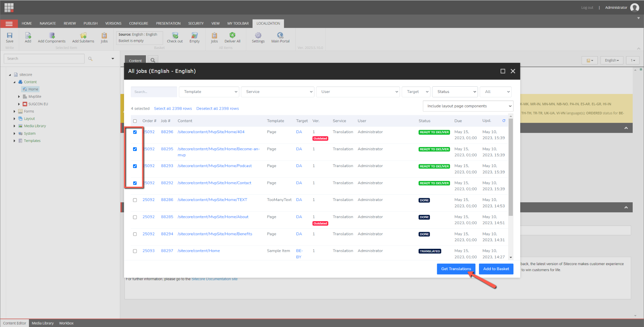Open the /sitecore/content/MvpSite/Home/Podcast link
Screen dimensions: 644x327
[214, 166]
